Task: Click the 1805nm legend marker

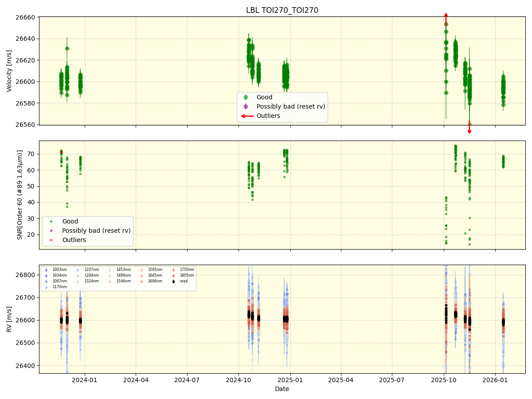Action: (173, 275)
